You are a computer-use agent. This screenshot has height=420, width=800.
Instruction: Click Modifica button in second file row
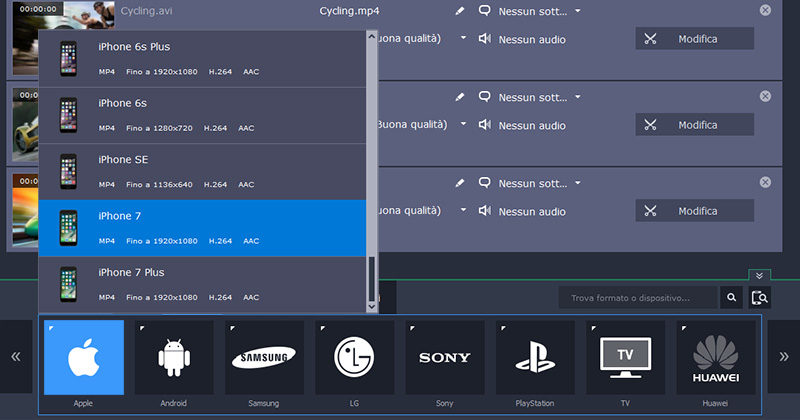(x=694, y=125)
